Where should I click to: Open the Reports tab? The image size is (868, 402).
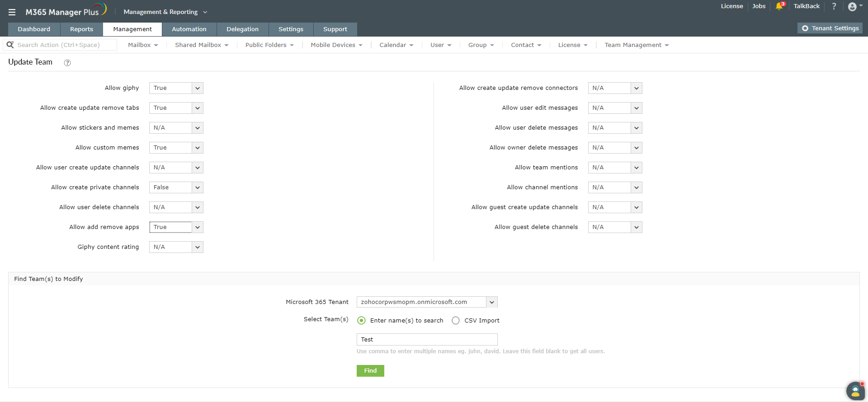coord(81,29)
